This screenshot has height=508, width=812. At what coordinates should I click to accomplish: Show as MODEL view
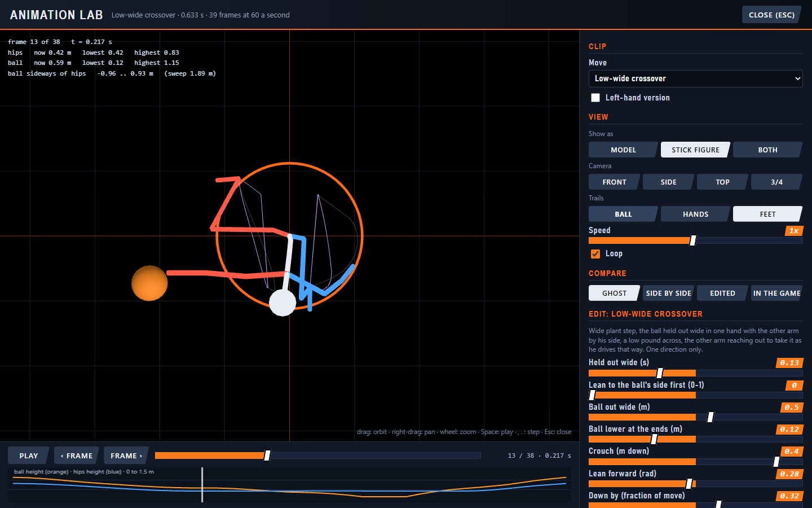[623, 150]
